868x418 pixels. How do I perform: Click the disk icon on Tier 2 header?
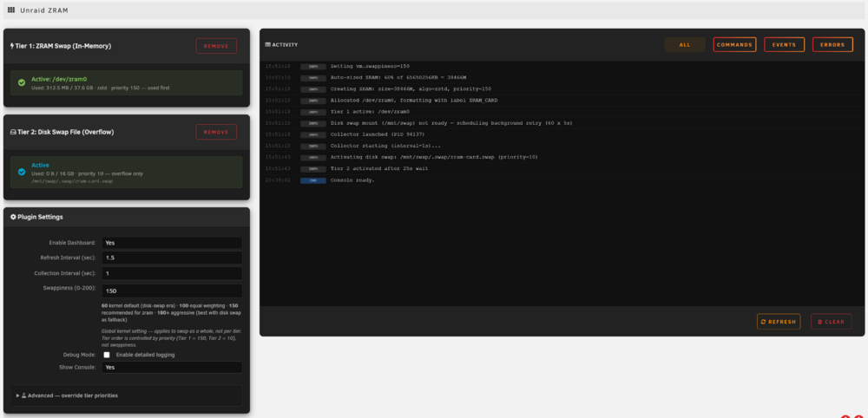tap(13, 132)
